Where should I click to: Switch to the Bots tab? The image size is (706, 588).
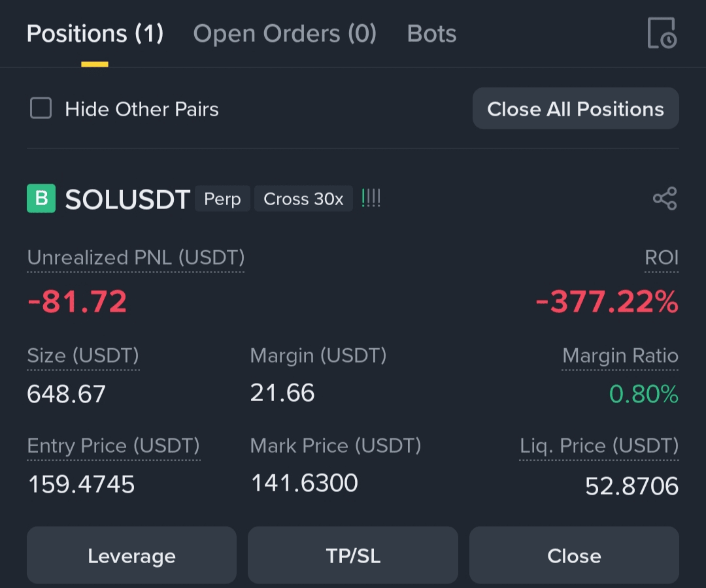pos(431,34)
